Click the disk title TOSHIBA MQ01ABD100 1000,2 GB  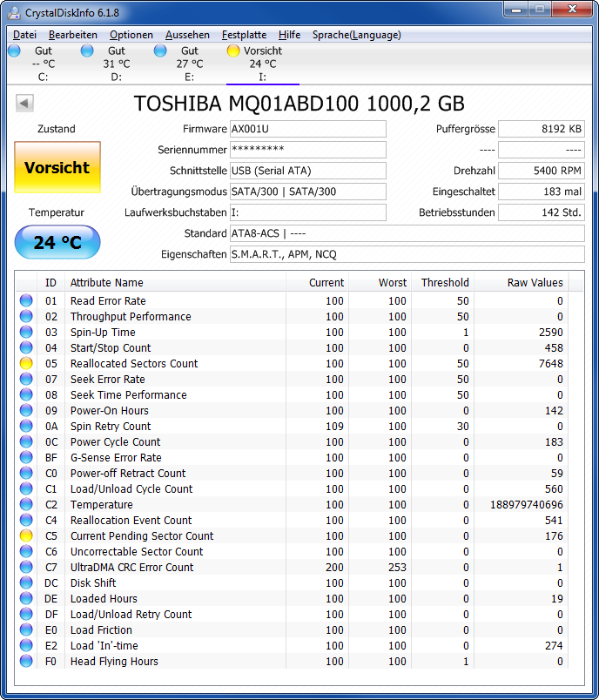pyautogui.click(x=299, y=104)
